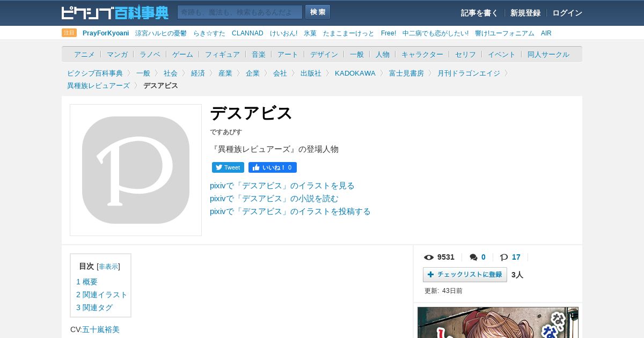This screenshot has height=338, width=644.
Task: Share article with the Tweet button
Action: point(228,167)
